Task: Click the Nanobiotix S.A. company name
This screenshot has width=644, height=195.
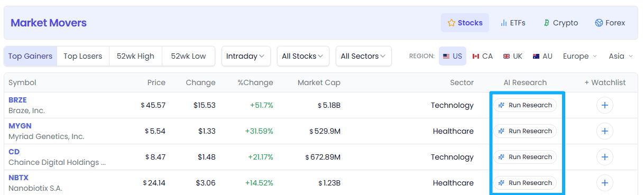Action: pyautogui.click(x=35, y=188)
